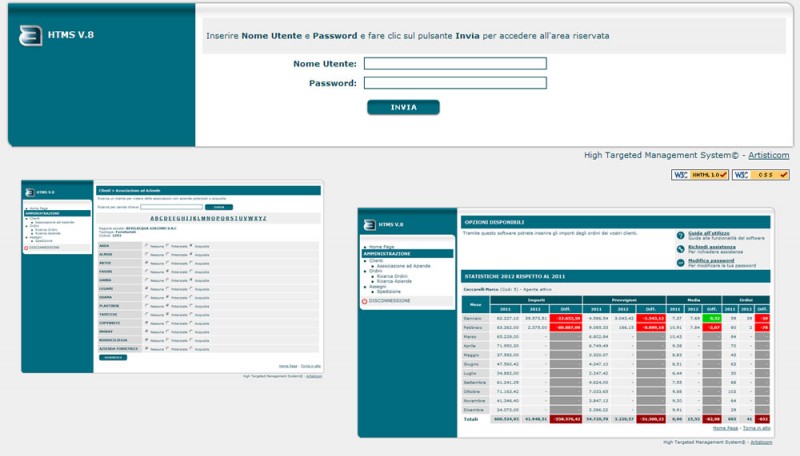Follow the Artisticom link under login panel

(769, 155)
